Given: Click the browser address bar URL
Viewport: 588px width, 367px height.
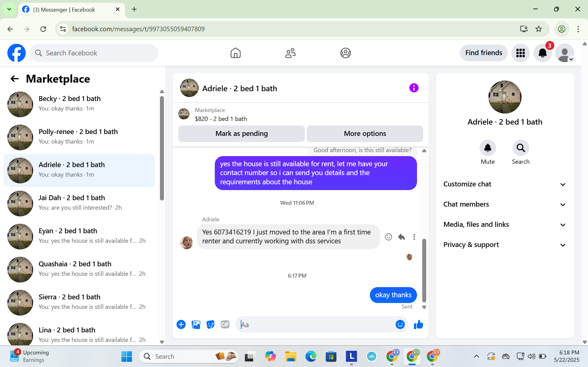Looking at the screenshot, I should click(x=138, y=29).
